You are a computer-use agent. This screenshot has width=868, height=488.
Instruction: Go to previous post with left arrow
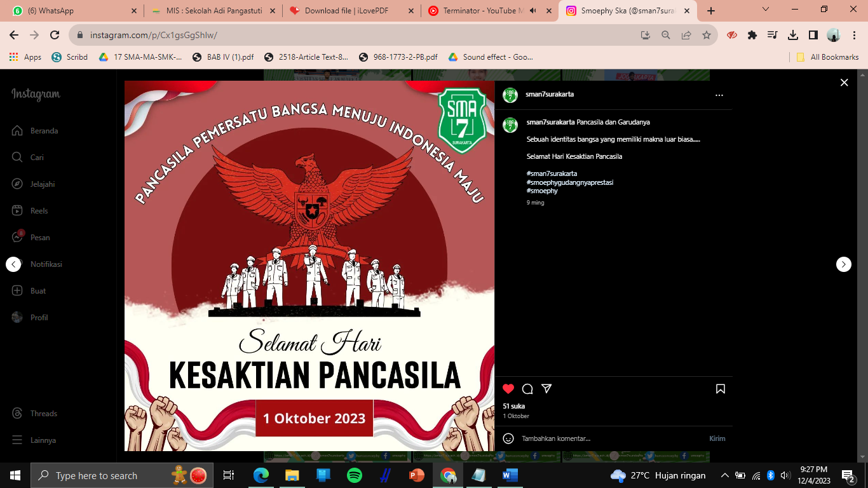13,264
